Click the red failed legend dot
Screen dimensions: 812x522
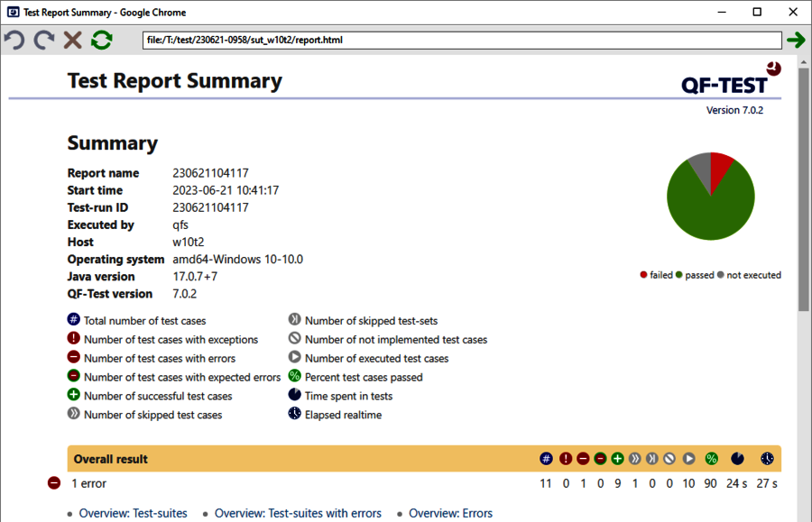click(x=643, y=275)
